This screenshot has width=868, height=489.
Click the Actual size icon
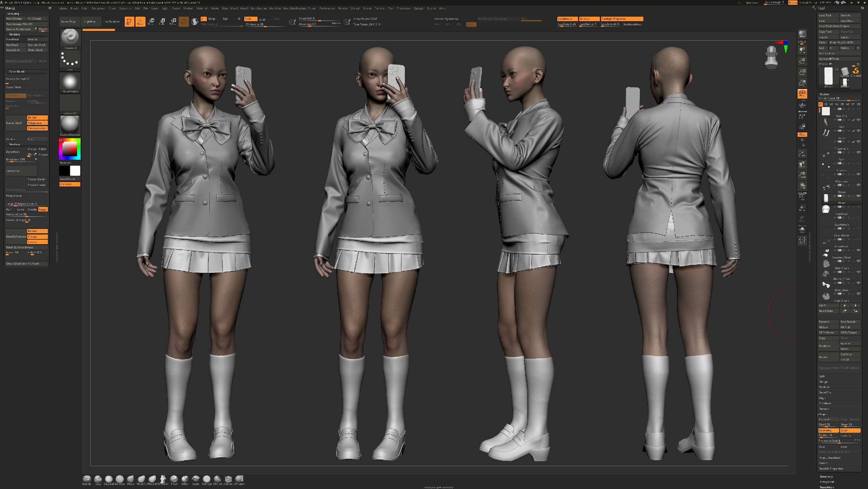(802, 72)
